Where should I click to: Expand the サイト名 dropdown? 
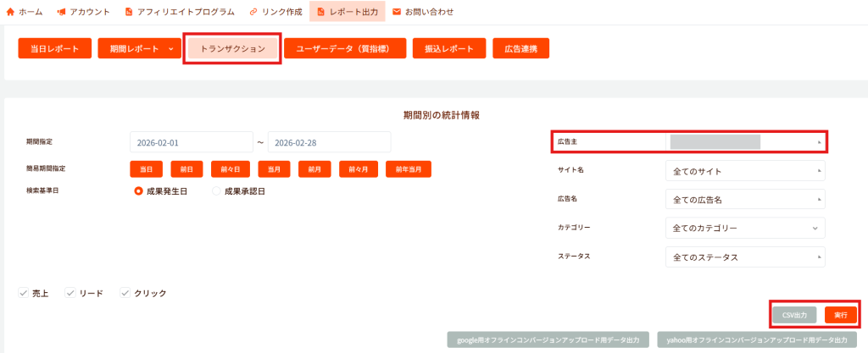click(x=744, y=171)
